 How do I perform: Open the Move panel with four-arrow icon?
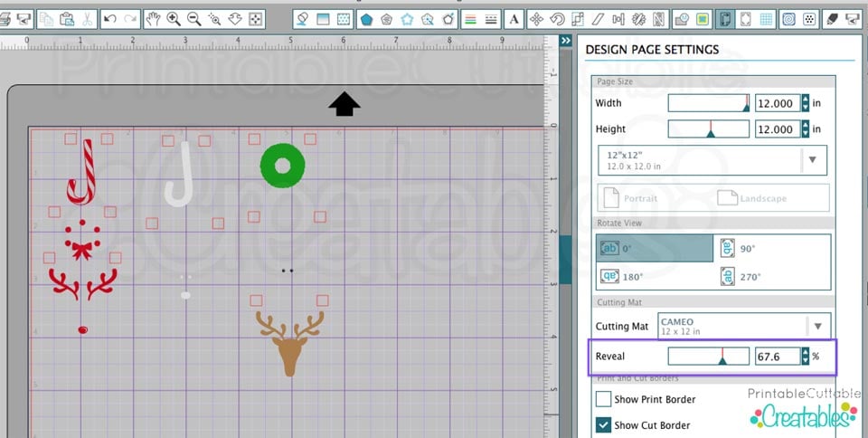pos(536,19)
